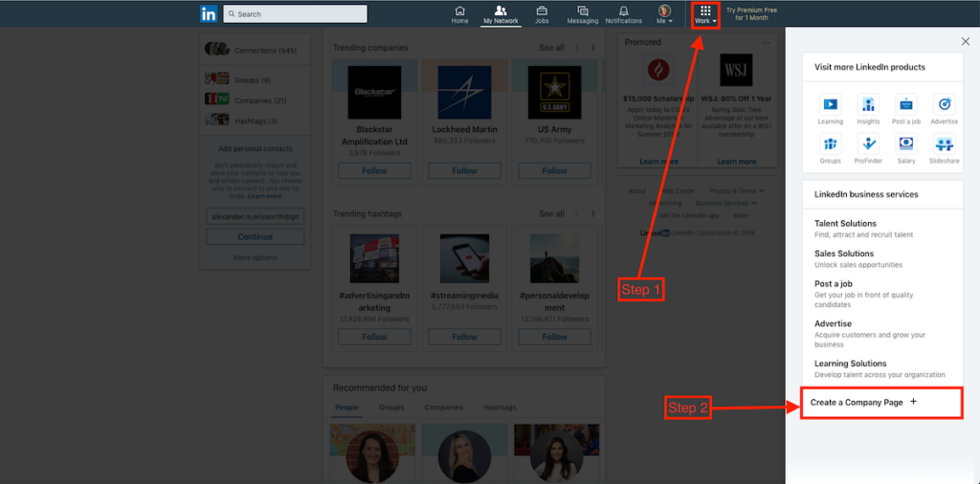980x484 pixels.
Task: Open the Promoted card options ellipsis
Action: (767, 42)
